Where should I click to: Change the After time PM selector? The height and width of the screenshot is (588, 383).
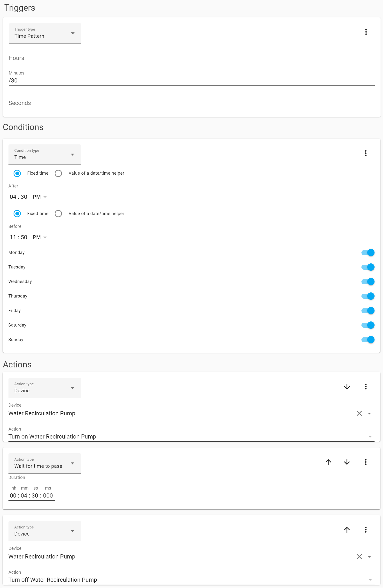(40, 197)
